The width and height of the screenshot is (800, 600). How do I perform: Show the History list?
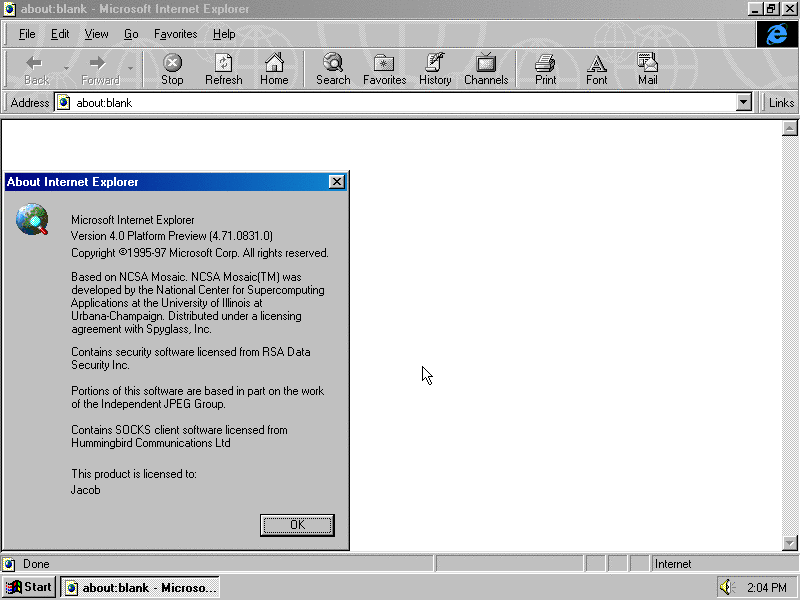[x=435, y=69]
